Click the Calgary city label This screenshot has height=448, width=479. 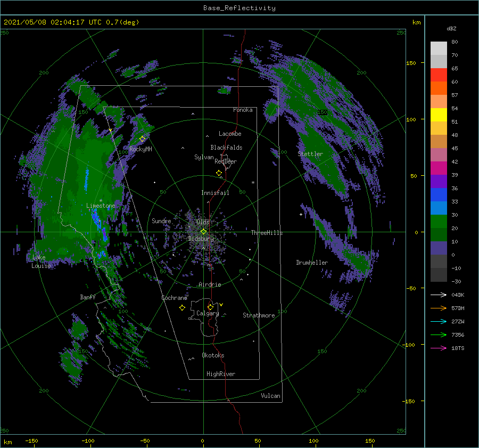pyautogui.click(x=208, y=313)
